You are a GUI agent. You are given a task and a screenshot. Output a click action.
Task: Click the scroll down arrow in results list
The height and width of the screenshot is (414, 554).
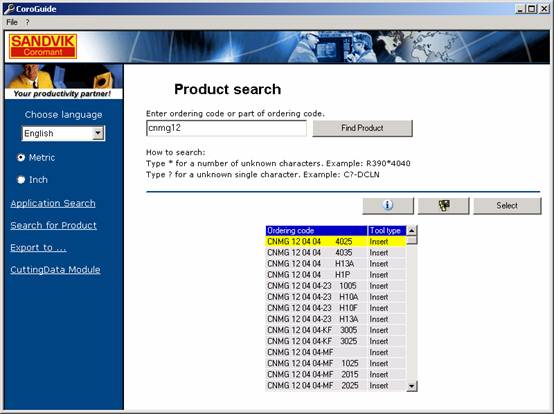click(x=411, y=386)
